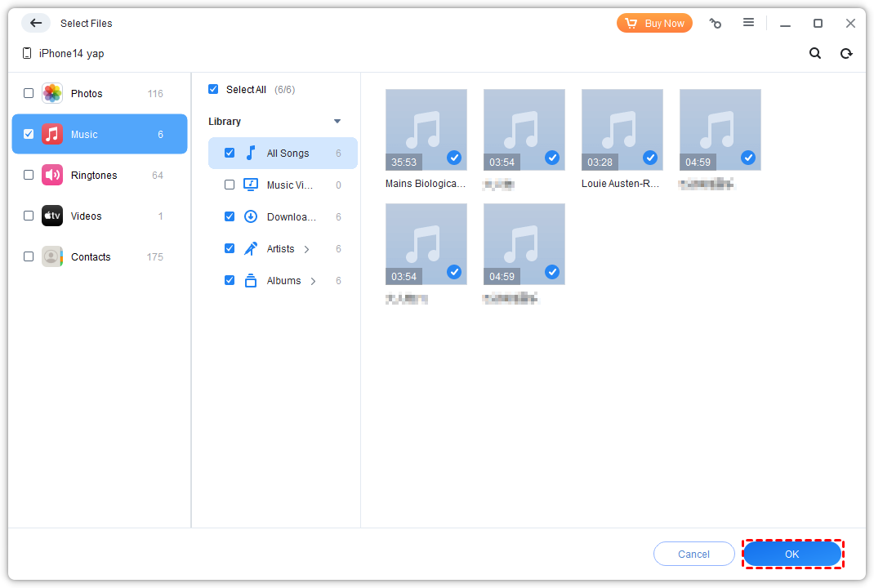Click the Cancel button
Image resolution: width=874 pixels, height=588 pixels.
[693, 554]
